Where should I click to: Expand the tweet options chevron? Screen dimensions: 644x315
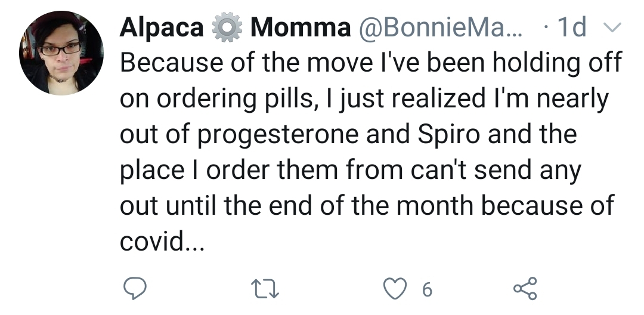(612, 27)
